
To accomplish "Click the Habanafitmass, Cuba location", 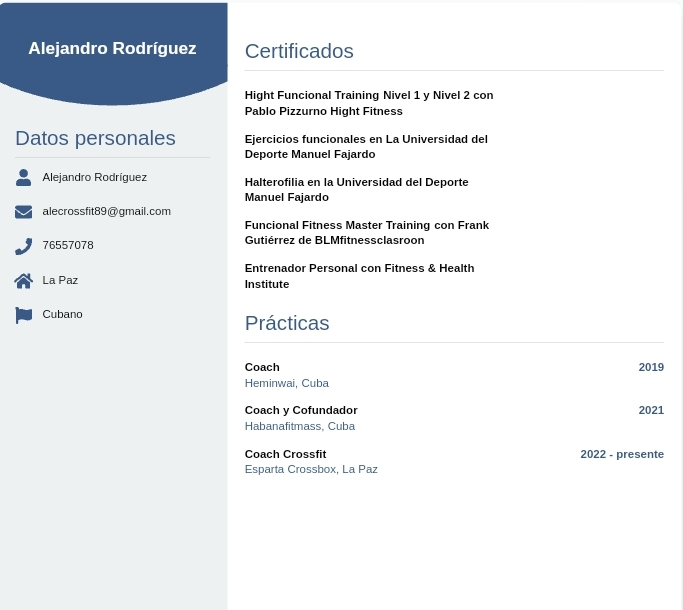I will pyautogui.click(x=300, y=426).
